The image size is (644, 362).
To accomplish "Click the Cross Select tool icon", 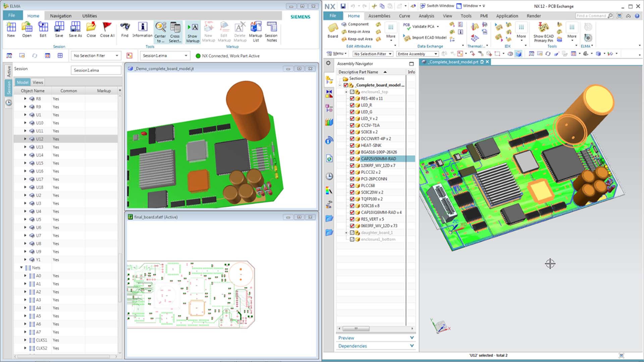I will coord(175,28).
